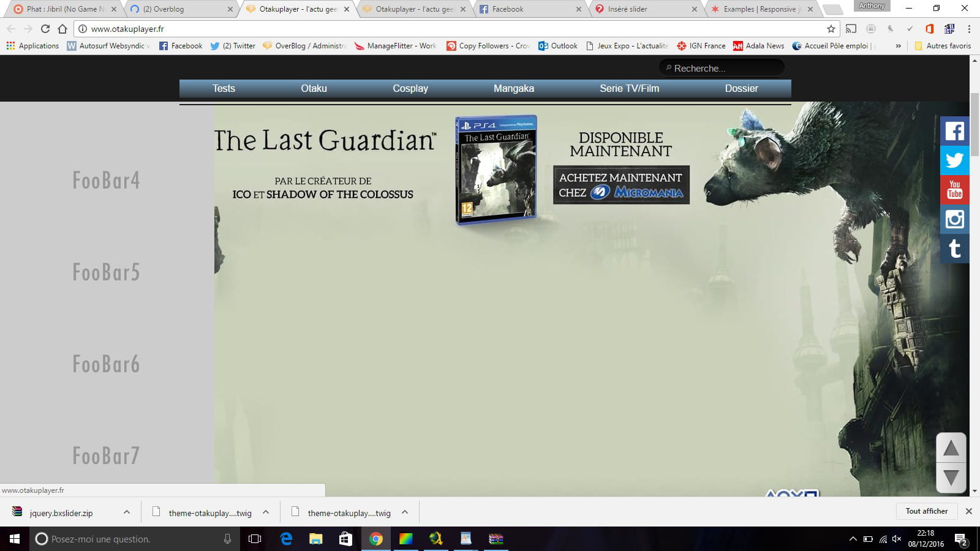Click the page scroll-down arrow button
The width and height of the screenshot is (980, 551).
pos(951,478)
